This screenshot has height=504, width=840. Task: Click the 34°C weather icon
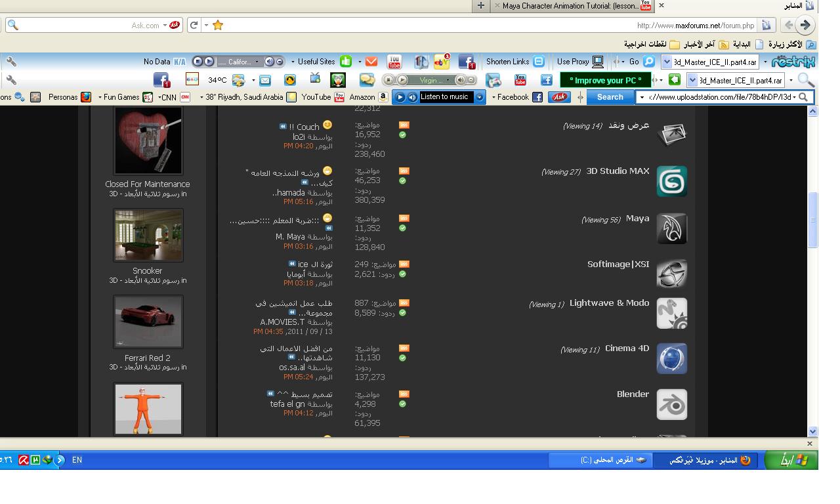(x=238, y=80)
